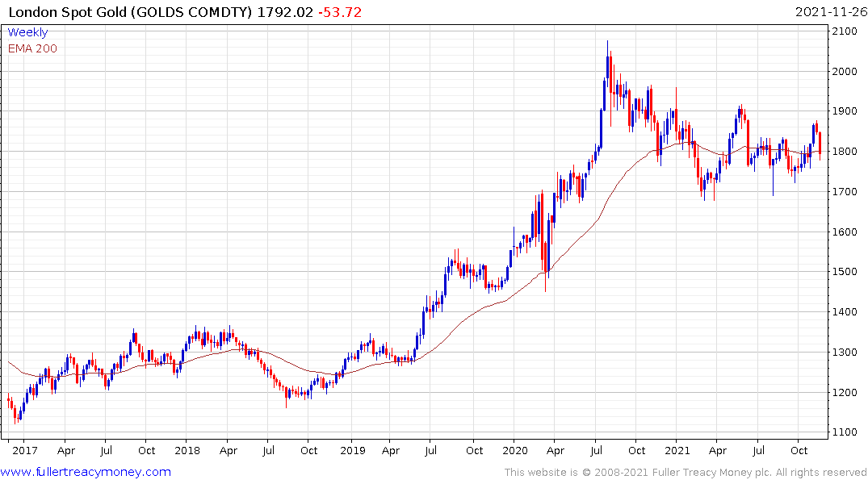The width and height of the screenshot is (868, 484).
Task: Click the 1400 price axis label
Action: point(845,312)
